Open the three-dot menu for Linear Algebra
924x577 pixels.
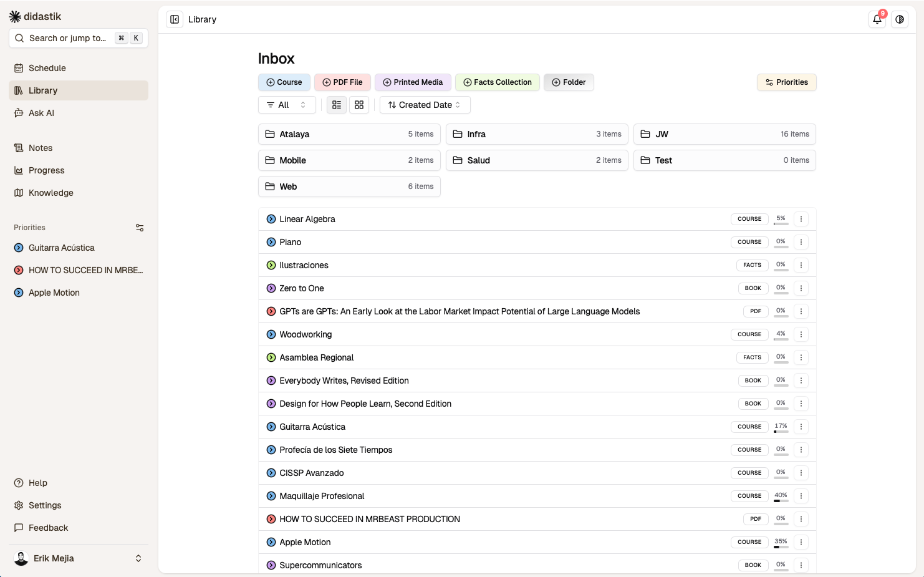[801, 219]
